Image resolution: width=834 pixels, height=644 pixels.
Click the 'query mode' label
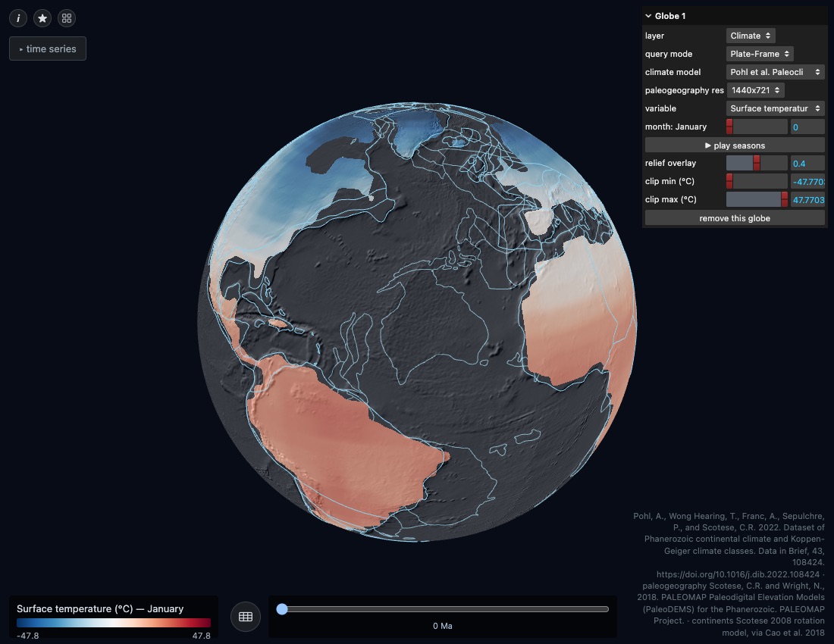(x=669, y=54)
